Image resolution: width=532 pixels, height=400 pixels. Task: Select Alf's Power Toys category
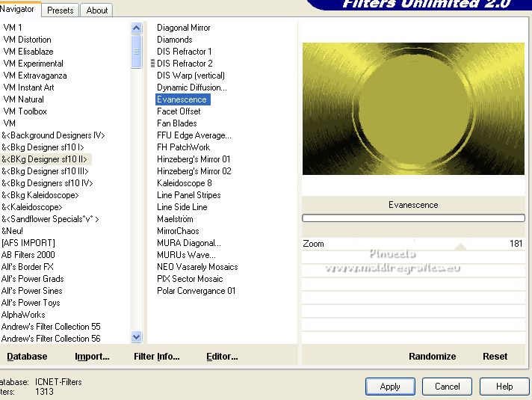pyautogui.click(x=31, y=303)
